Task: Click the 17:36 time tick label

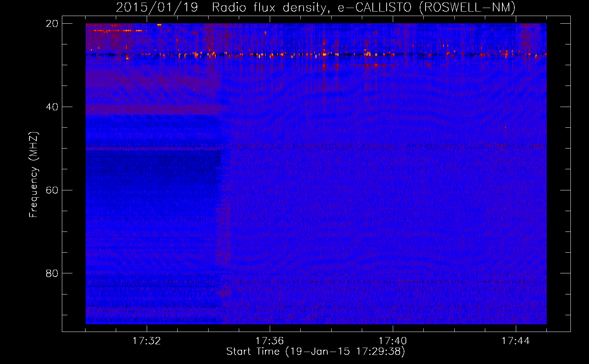Action: coord(270,341)
